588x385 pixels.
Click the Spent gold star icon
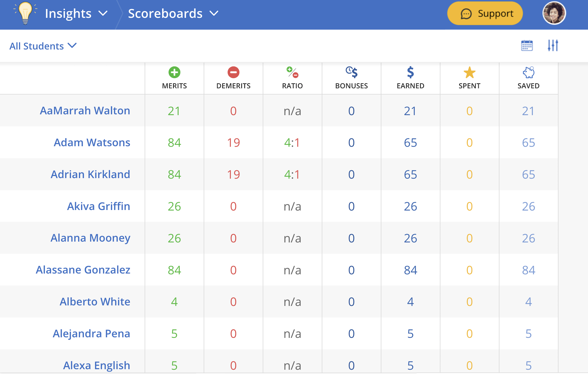[x=470, y=72]
